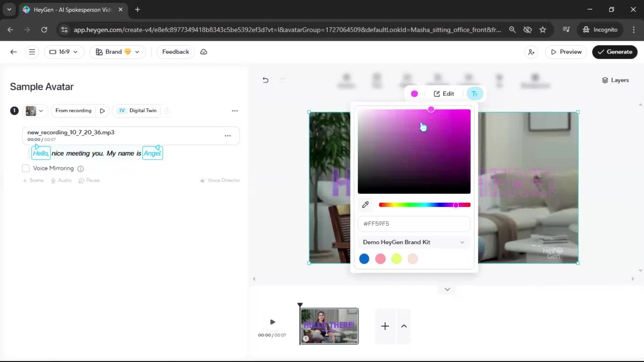Screen dimensions: 644x362
Task: Click Voice Mirroring info icon
Action: tap(80, 169)
